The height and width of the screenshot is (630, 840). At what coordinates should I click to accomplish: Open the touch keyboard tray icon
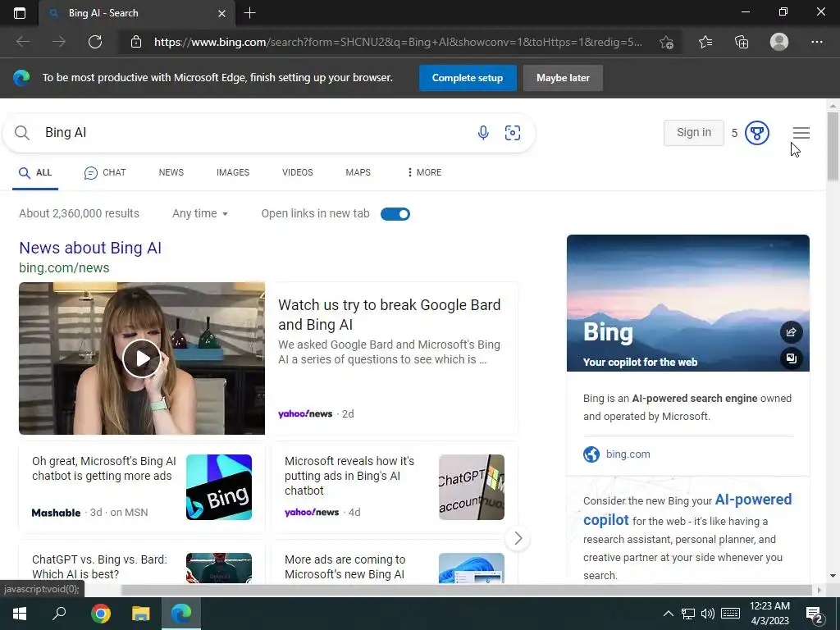pyautogui.click(x=731, y=614)
